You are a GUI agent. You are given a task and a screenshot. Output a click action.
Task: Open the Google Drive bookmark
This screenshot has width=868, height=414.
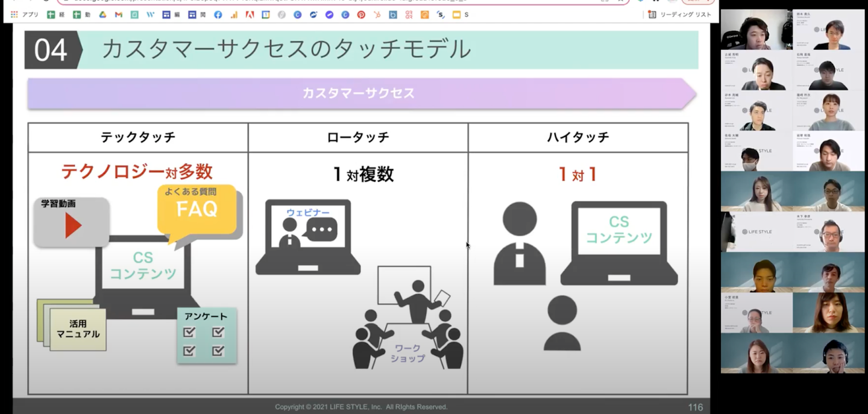pyautogui.click(x=102, y=14)
